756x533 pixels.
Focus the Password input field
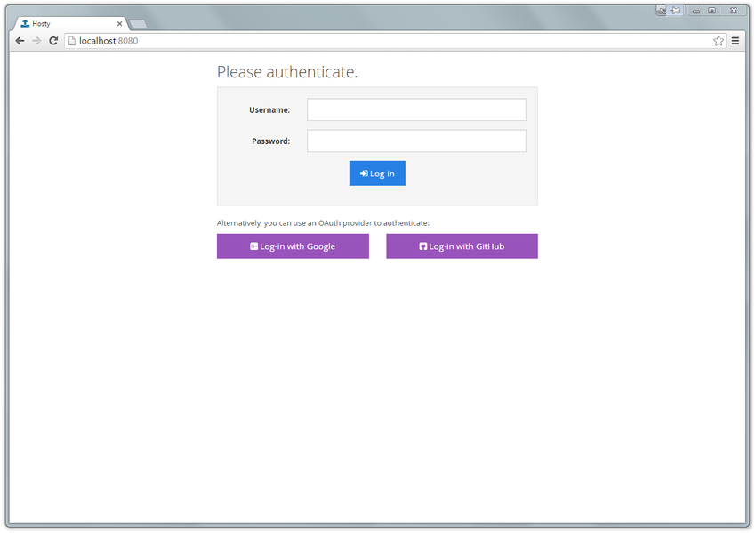[416, 141]
